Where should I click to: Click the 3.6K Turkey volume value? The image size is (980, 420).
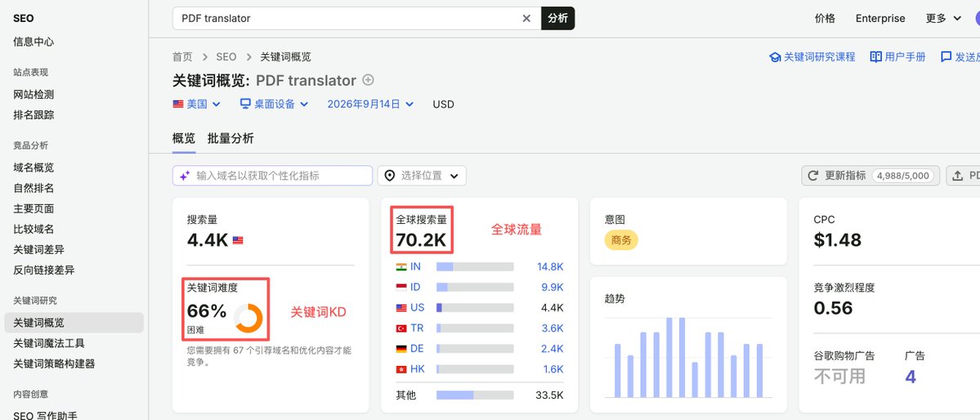pos(553,328)
